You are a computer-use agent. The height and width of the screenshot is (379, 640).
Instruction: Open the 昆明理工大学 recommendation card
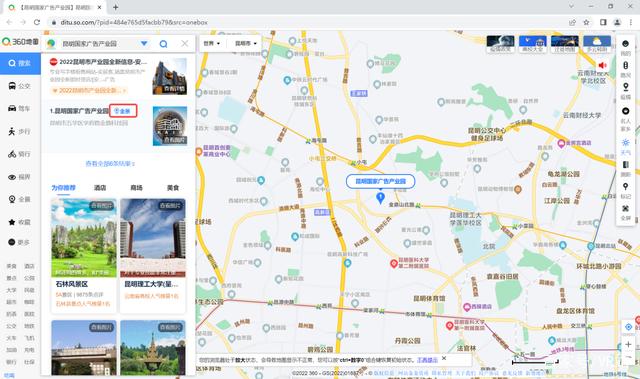(x=153, y=255)
